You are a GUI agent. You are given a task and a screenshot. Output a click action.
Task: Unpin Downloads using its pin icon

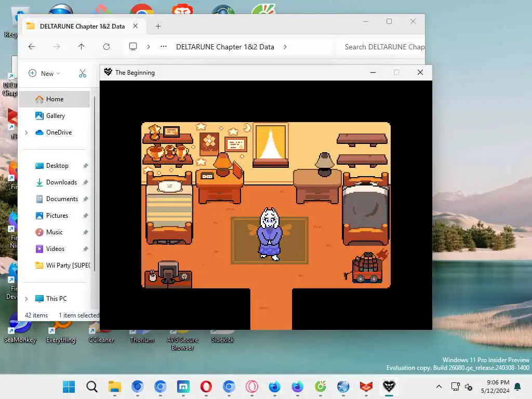(86, 182)
